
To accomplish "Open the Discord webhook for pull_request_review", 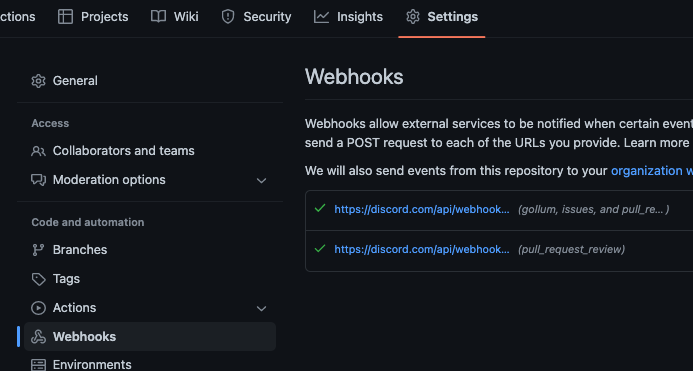I will [422, 249].
